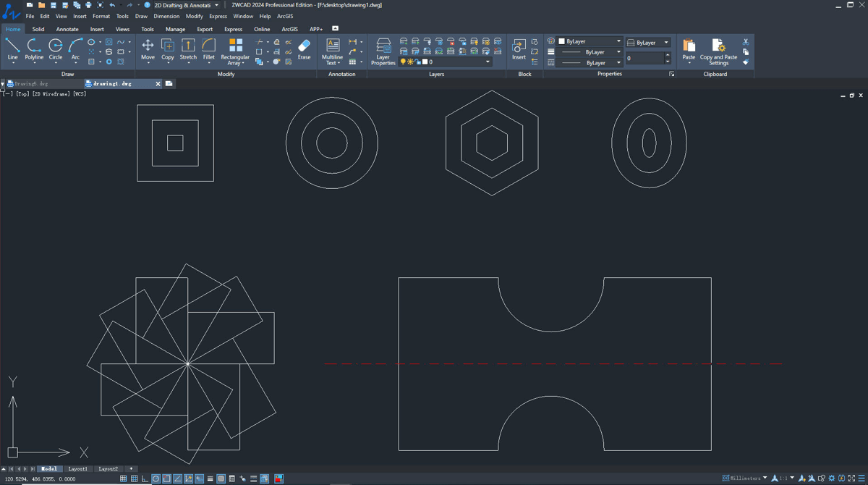Open the ByLayer color dropdown

(x=590, y=42)
